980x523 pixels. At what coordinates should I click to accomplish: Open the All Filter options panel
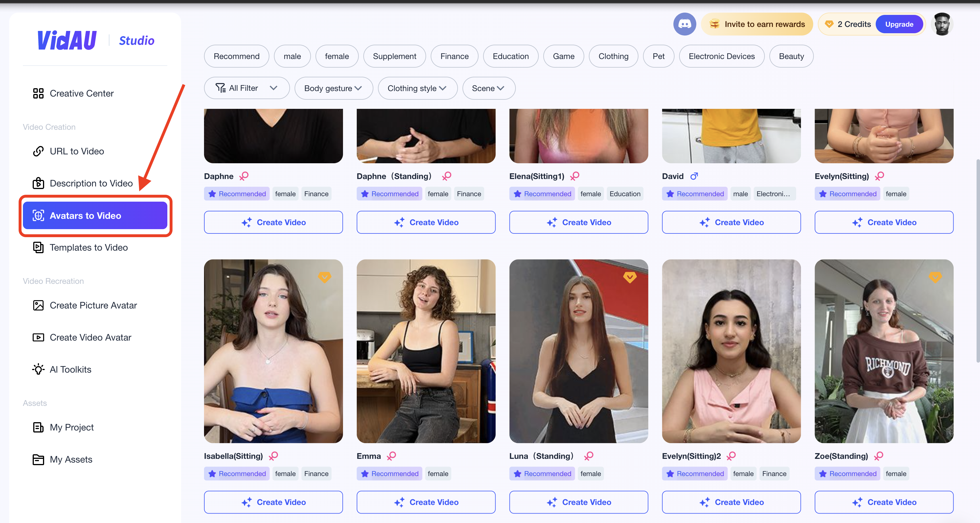pyautogui.click(x=246, y=87)
